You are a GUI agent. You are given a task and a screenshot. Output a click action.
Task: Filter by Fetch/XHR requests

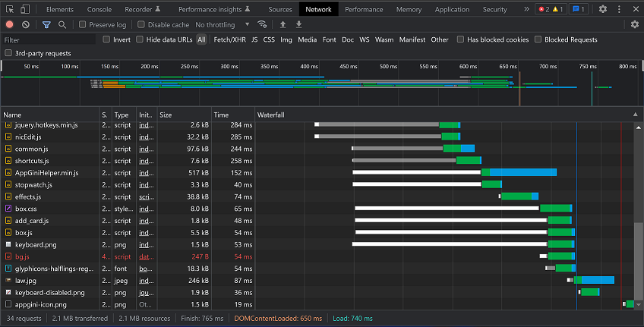[x=229, y=39]
